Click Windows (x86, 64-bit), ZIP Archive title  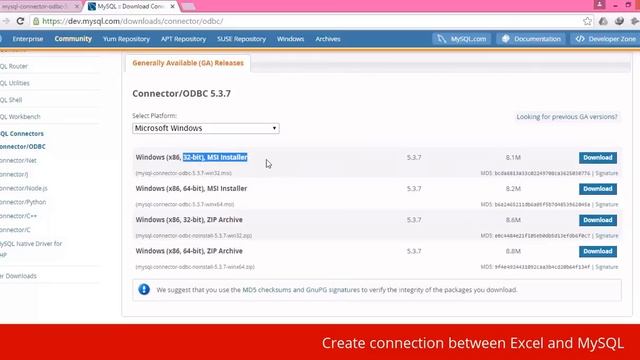click(189, 251)
